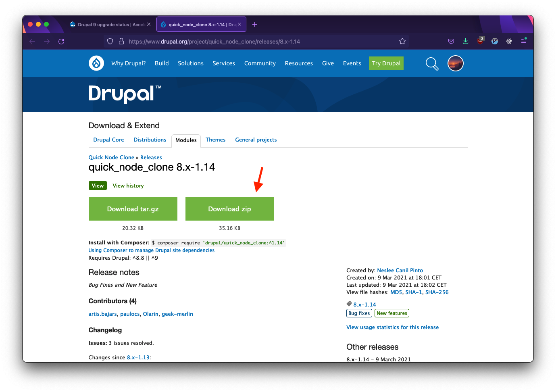This screenshot has height=392, width=556.
Task: Click the uBlock extension icon with badge
Action: (480, 41)
